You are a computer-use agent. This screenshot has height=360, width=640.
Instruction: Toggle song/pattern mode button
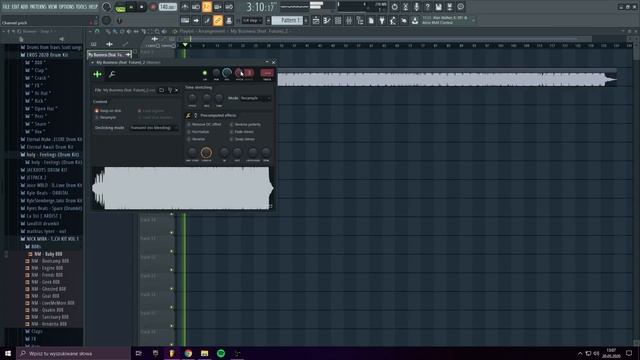(x=120, y=7)
